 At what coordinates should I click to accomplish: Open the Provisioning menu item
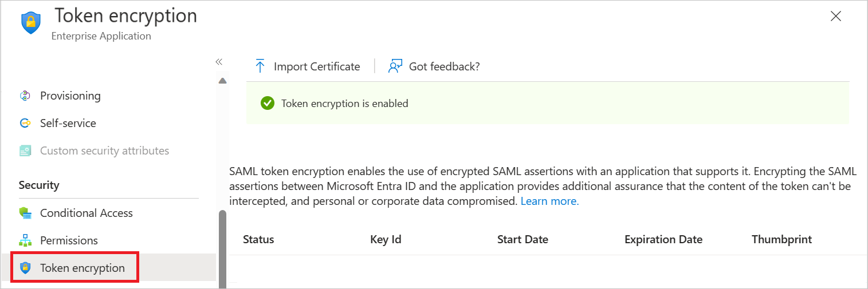[x=70, y=96]
